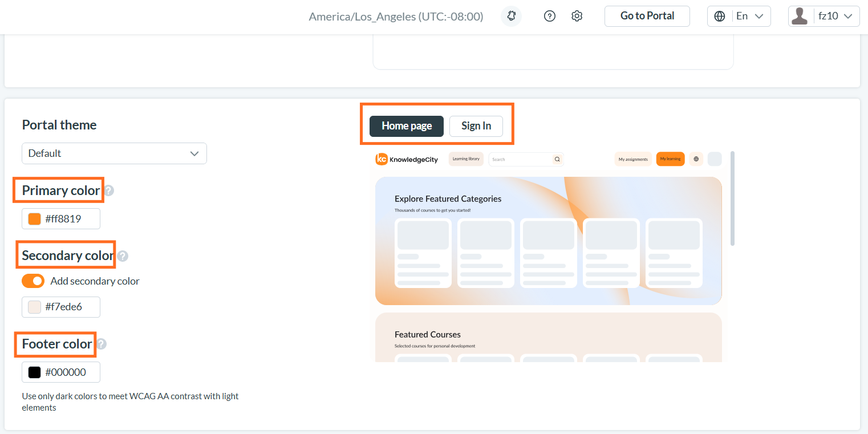Switch to the Sign In preview tab
868x434 pixels.
coord(476,126)
